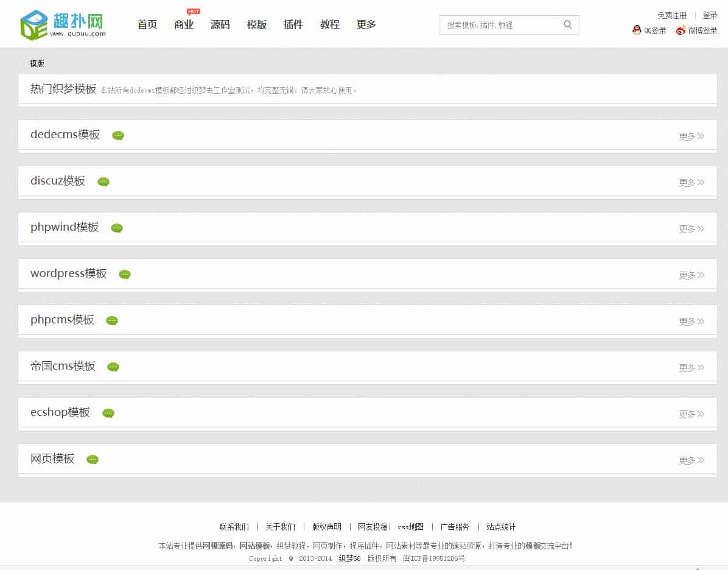Click the 网站模板 bold footer link
This screenshot has height=570, width=728.
(x=254, y=546)
